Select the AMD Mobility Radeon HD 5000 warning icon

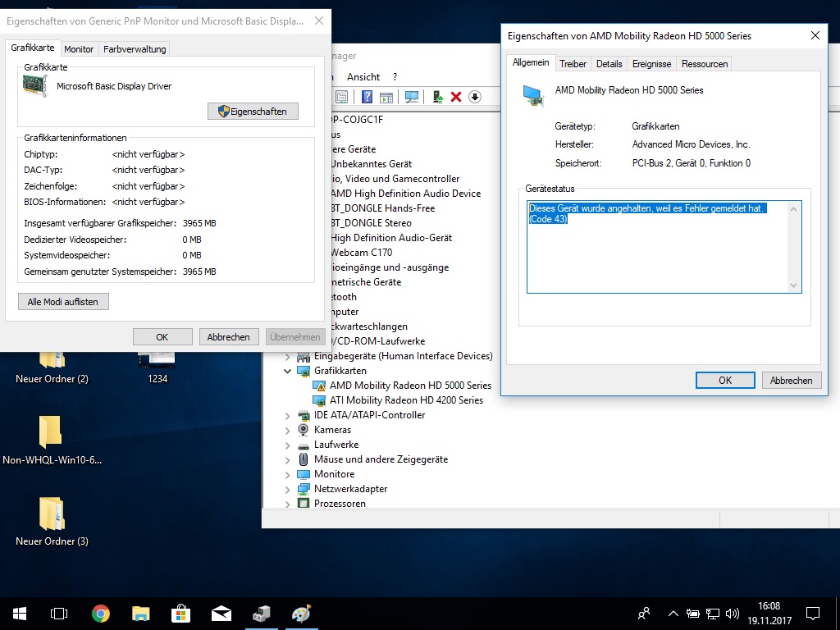(319, 386)
